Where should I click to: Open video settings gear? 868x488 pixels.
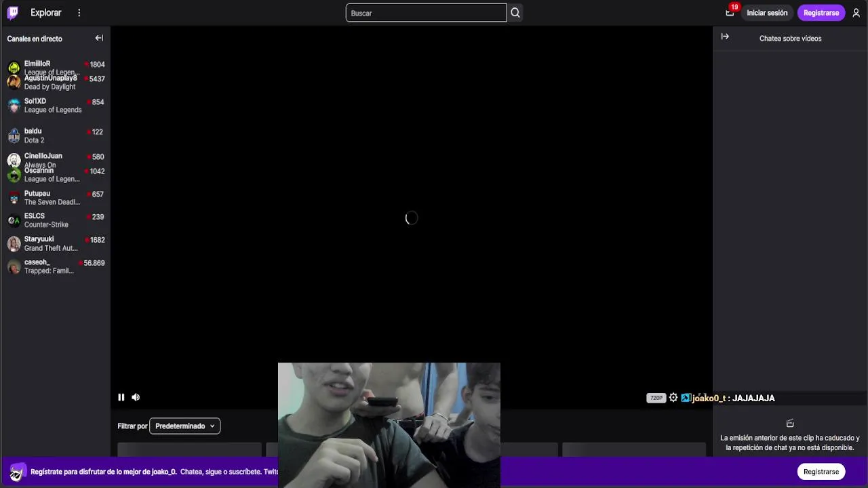[x=673, y=398]
